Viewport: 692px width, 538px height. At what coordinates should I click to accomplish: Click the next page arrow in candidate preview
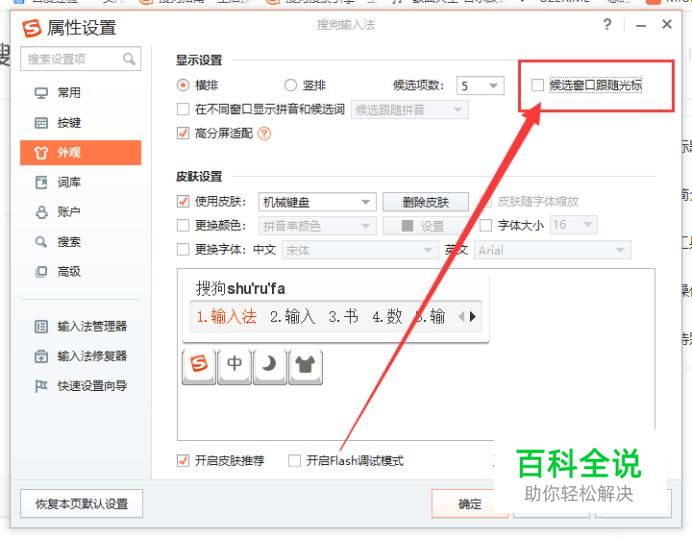coord(473,316)
